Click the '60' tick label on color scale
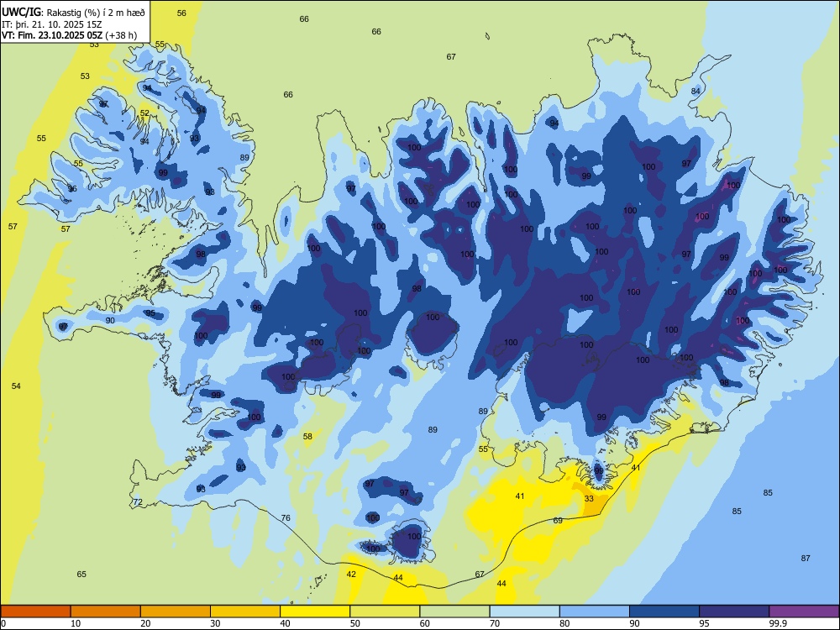The height and width of the screenshot is (630, 840). [425, 623]
